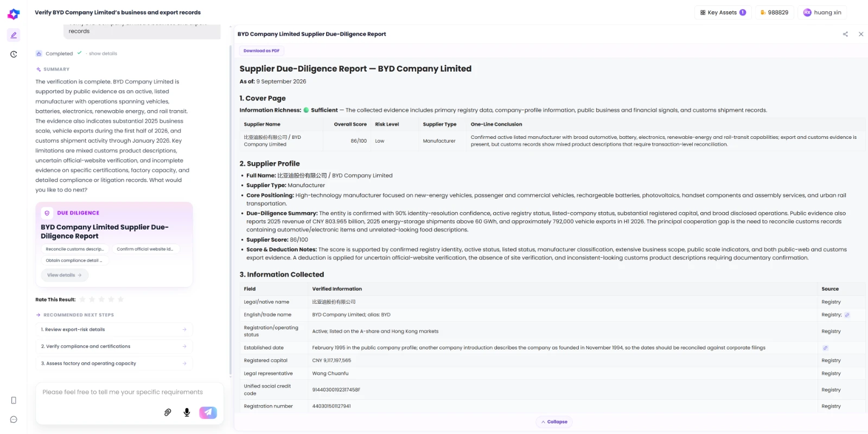Send message with paper plane button
Image resolution: width=868 pixels, height=434 pixels.
pyautogui.click(x=208, y=412)
